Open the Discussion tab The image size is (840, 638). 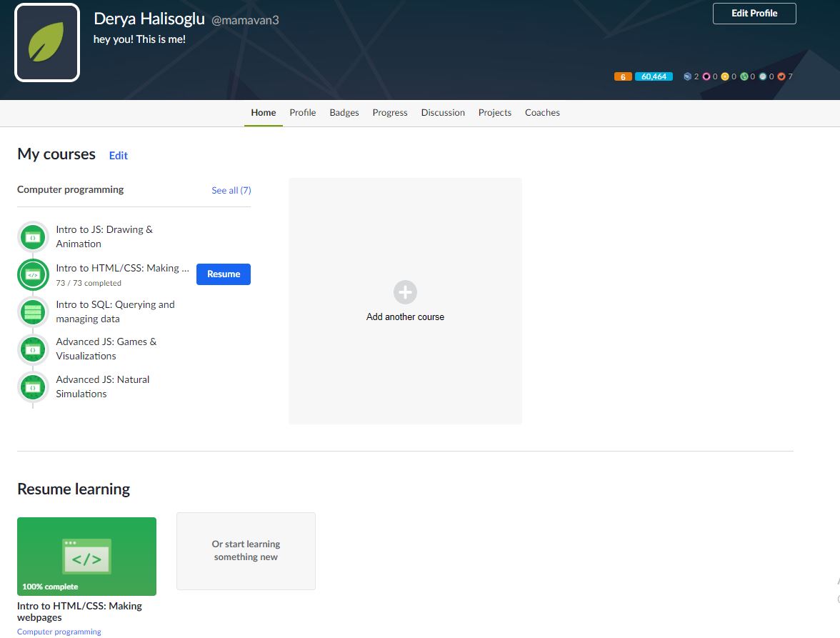coord(443,112)
